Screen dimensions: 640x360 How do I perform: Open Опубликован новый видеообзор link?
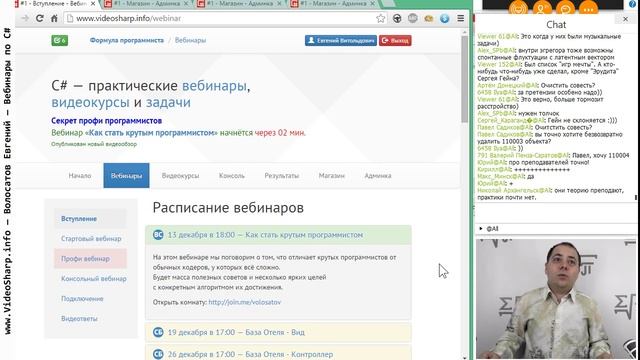[94, 144]
